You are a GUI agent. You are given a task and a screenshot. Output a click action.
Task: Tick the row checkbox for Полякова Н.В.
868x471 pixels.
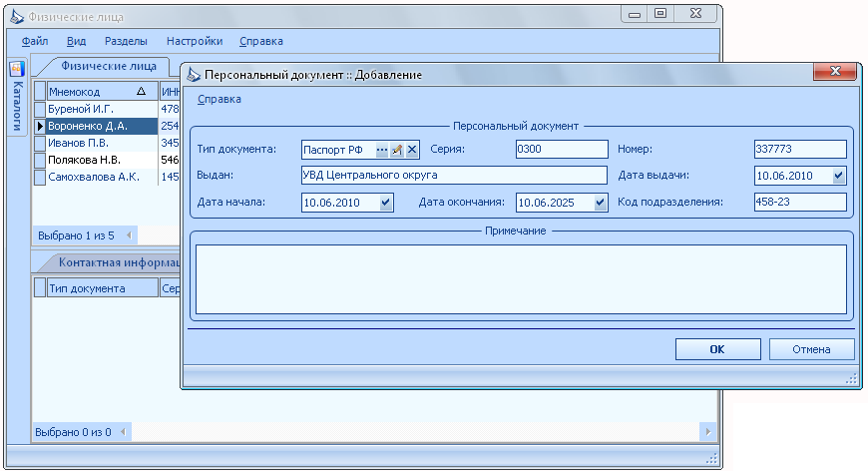click(x=40, y=160)
